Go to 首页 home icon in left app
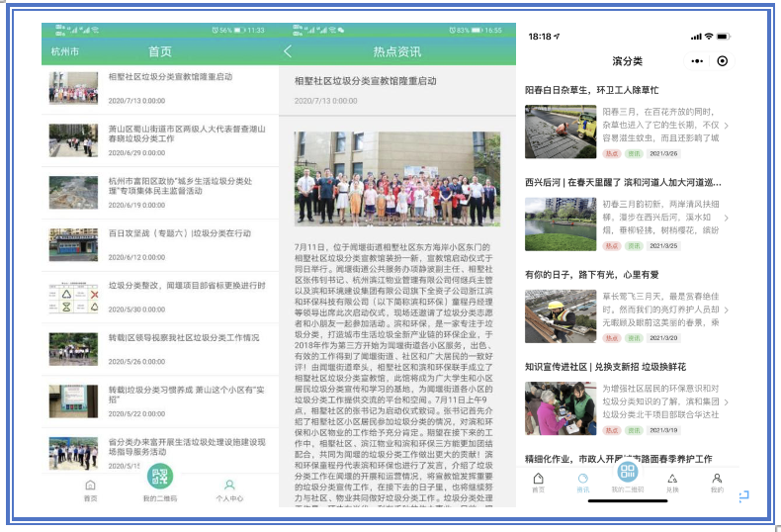Viewport: 781px width, 532px height. (x=90, y=488)
